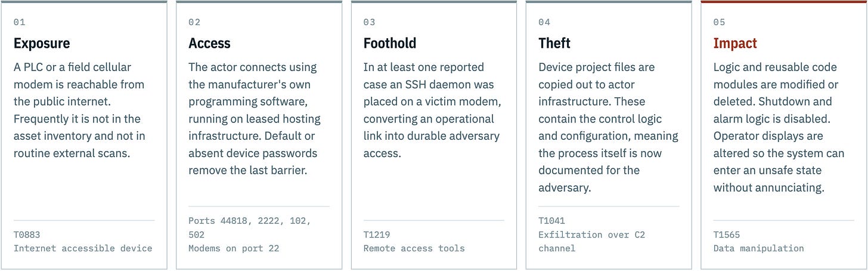Click the T0883 technique ID

(27, 235)
